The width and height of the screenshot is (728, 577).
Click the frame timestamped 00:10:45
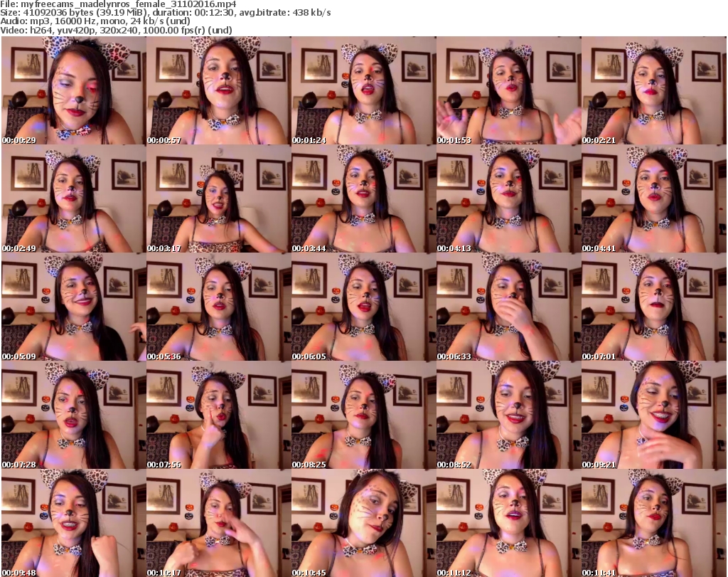tap(363, 523)
